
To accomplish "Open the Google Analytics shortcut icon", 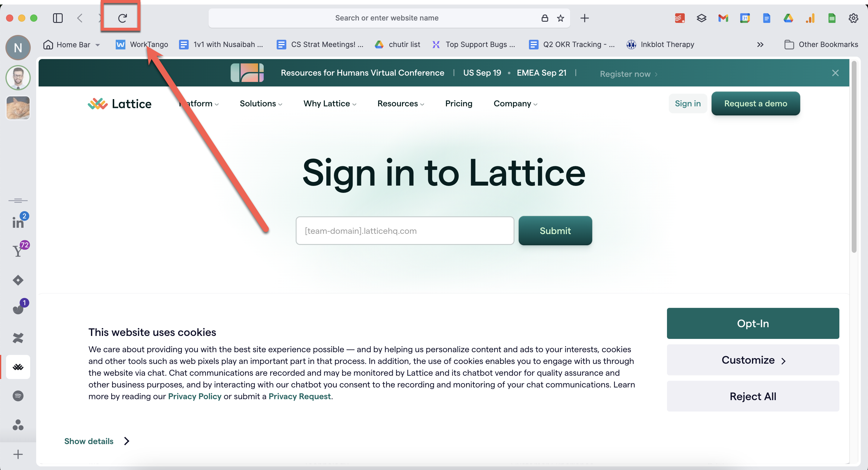I will [810, 18].
